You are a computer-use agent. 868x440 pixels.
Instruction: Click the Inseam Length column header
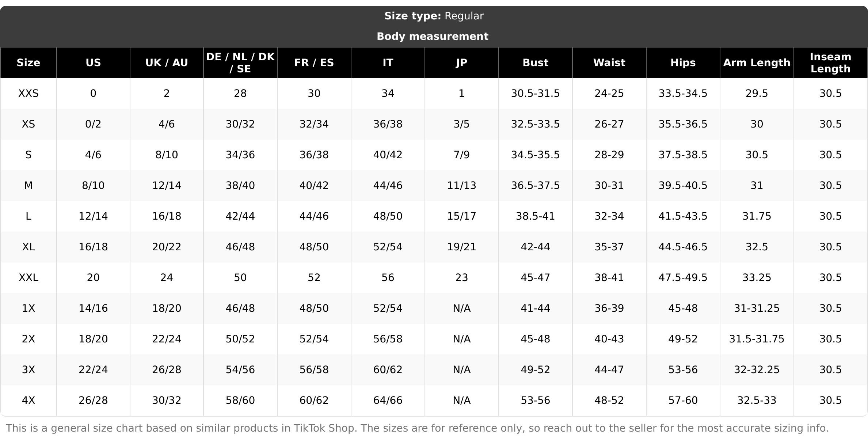point(830,62)
